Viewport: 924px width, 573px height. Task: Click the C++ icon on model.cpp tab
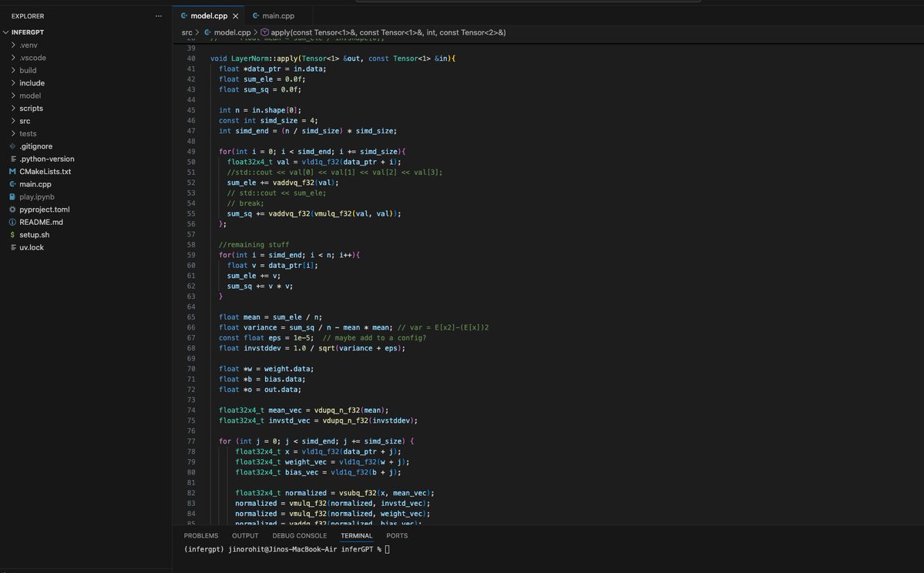pyautogui.click(x=184, y=16)
